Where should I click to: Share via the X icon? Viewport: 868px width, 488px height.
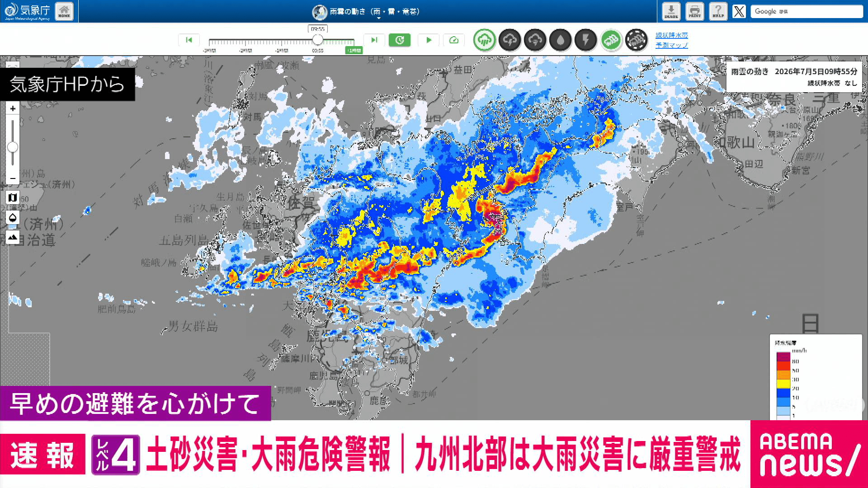tap(739, 11)
